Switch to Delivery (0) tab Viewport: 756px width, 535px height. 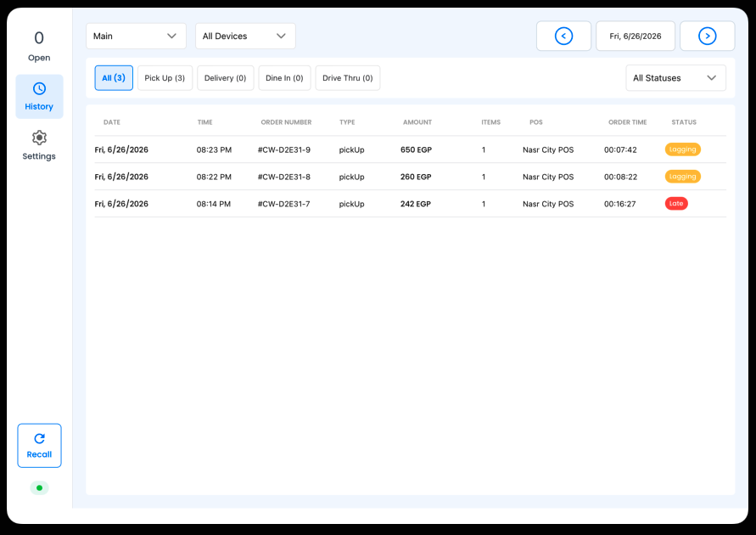[225, 78]
